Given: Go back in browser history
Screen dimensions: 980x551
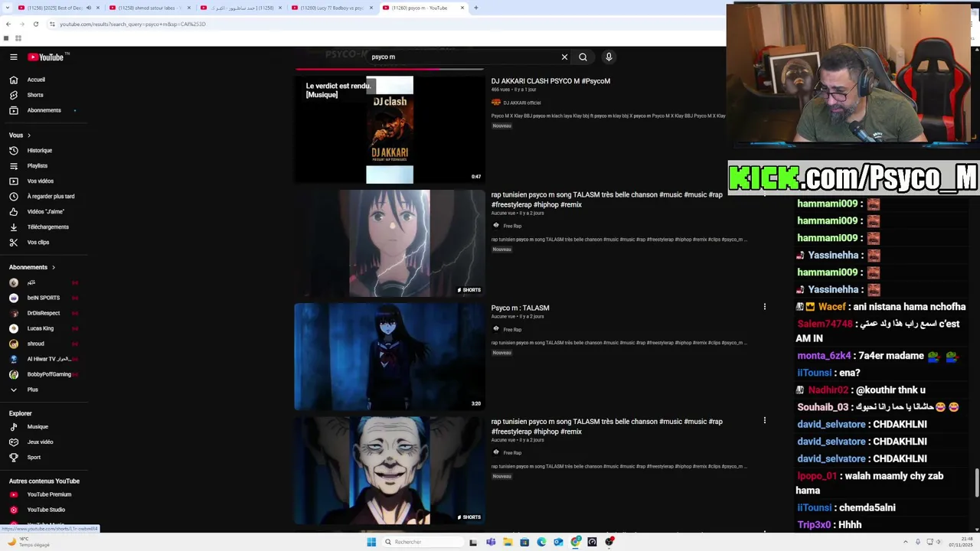Looking at the screenshot, I should click(x=8, y=24).
